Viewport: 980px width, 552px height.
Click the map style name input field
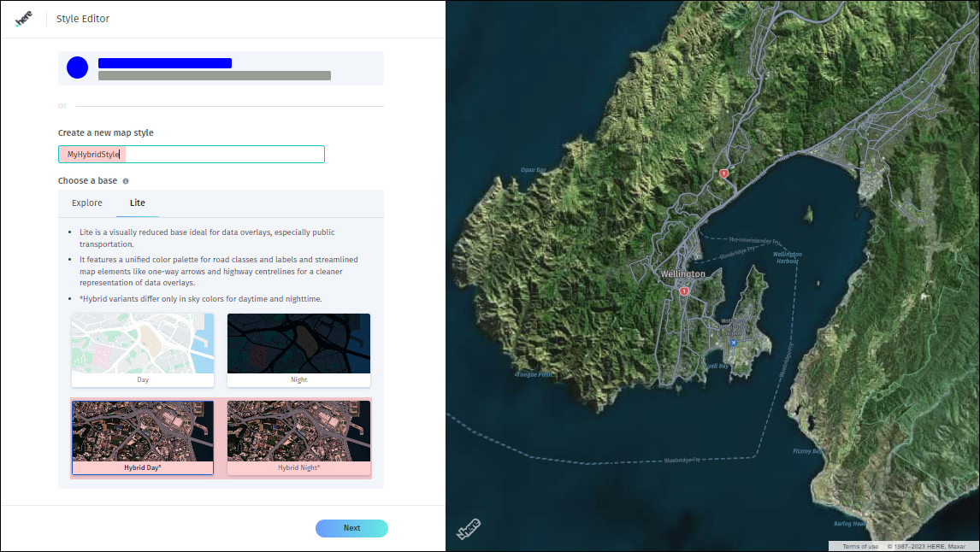pyautogui.click(x=192, y=154)
